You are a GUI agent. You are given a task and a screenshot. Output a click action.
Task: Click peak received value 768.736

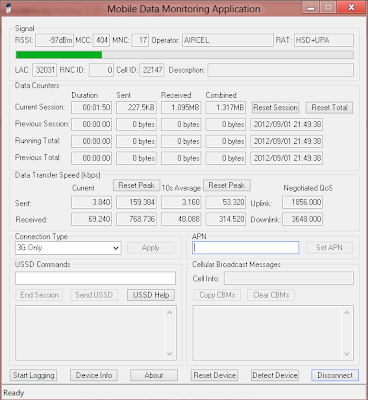tap(136, 219)
